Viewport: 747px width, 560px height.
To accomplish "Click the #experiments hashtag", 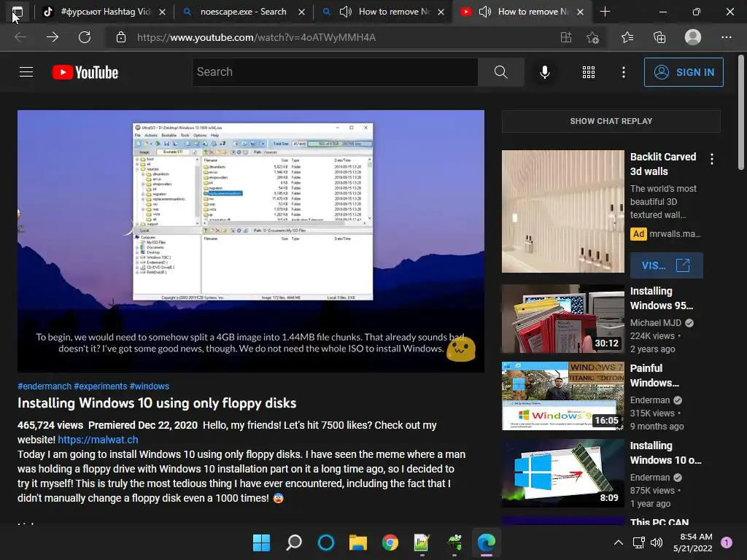I will click(101, 386).
